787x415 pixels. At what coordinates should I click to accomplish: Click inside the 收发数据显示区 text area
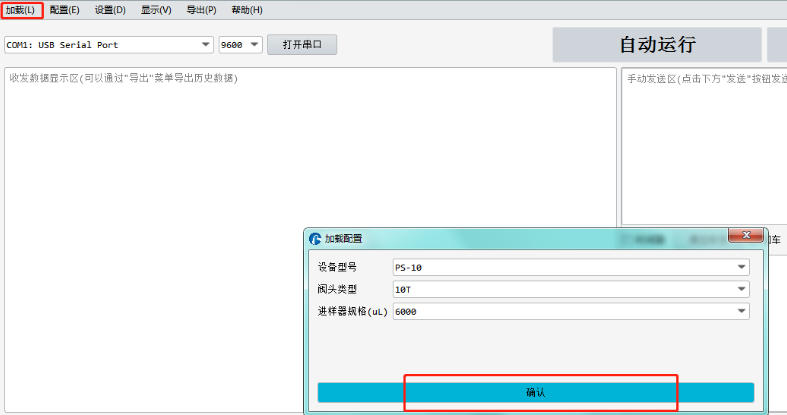[310, 240]
